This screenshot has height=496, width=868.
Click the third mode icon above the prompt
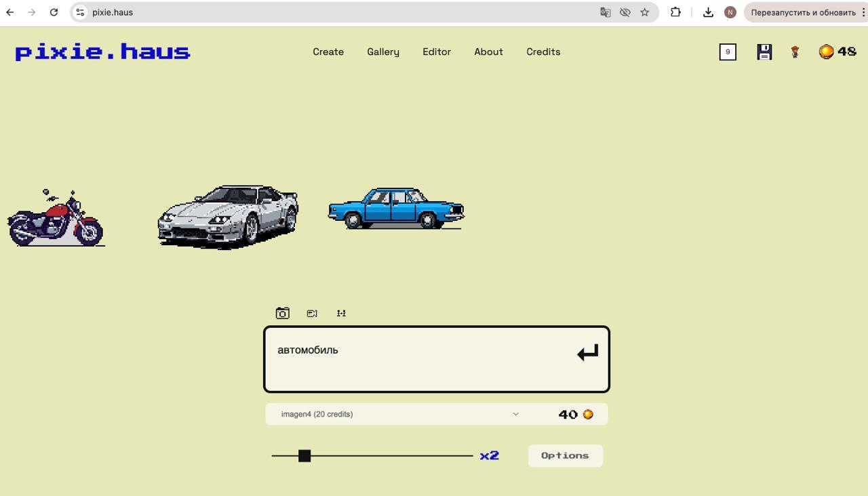pyautogui.click(x=341, y=313)
